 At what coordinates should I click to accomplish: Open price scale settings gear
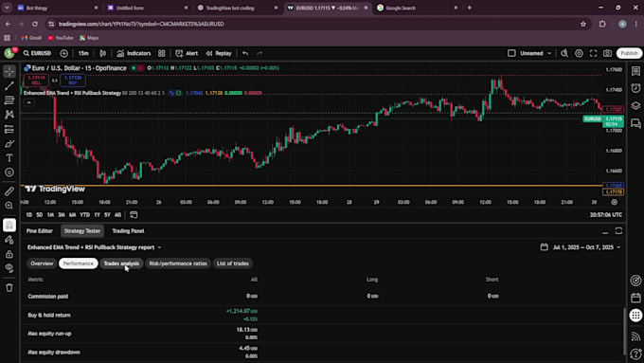point(614,202)
